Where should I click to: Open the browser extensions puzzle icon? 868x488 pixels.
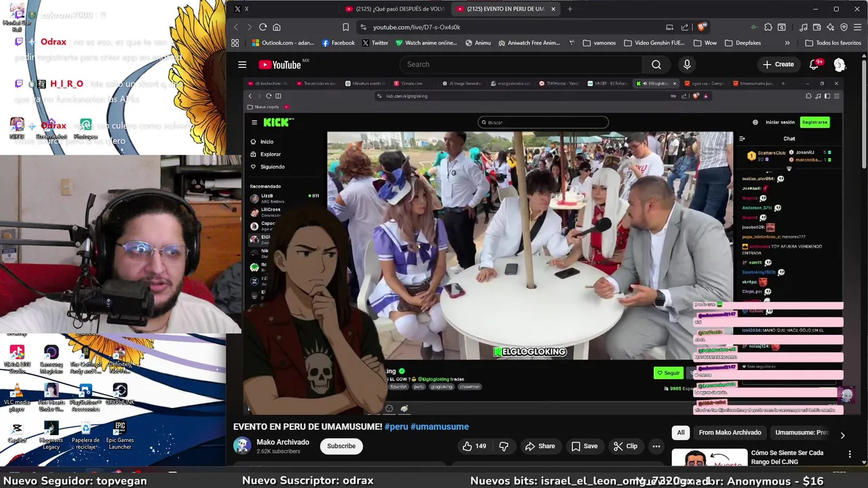(x=768, y=27)
